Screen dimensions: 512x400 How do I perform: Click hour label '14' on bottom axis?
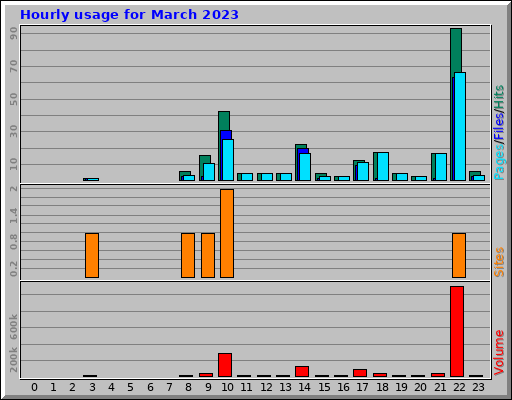304,387
